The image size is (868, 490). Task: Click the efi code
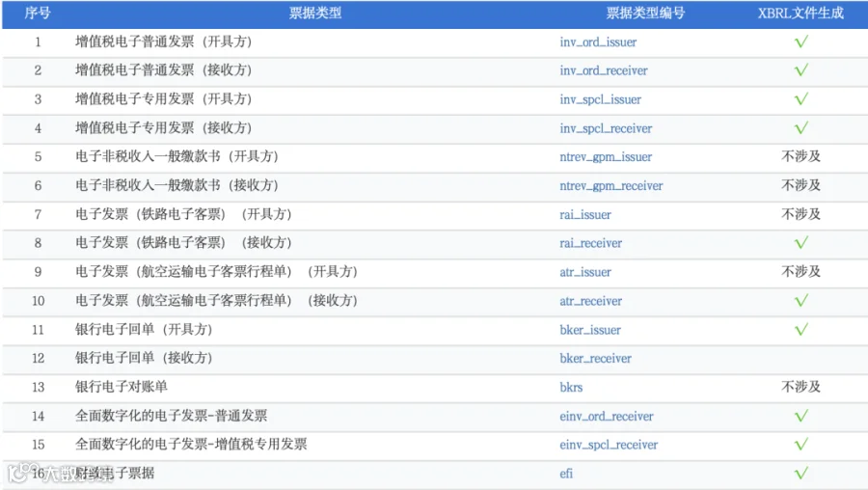[x=566, y=474]
